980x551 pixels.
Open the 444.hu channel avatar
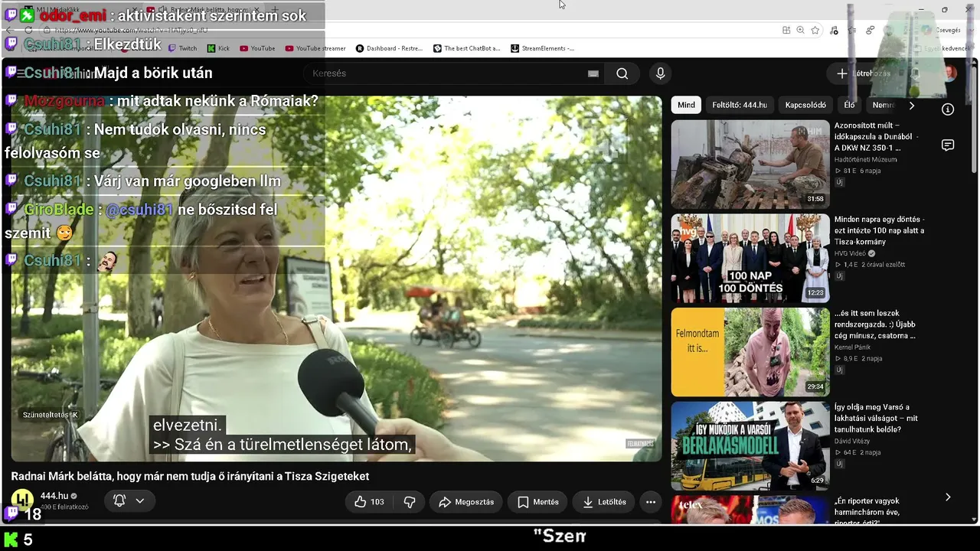(x=22, y=500)
